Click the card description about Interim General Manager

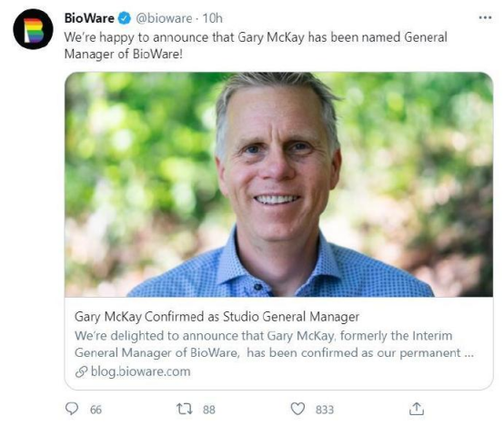coord(274,344)
